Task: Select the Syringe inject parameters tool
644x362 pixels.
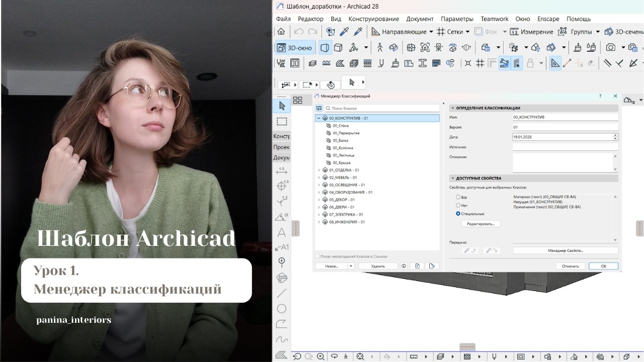Action: pyautogui.click(x=358, y=32)
